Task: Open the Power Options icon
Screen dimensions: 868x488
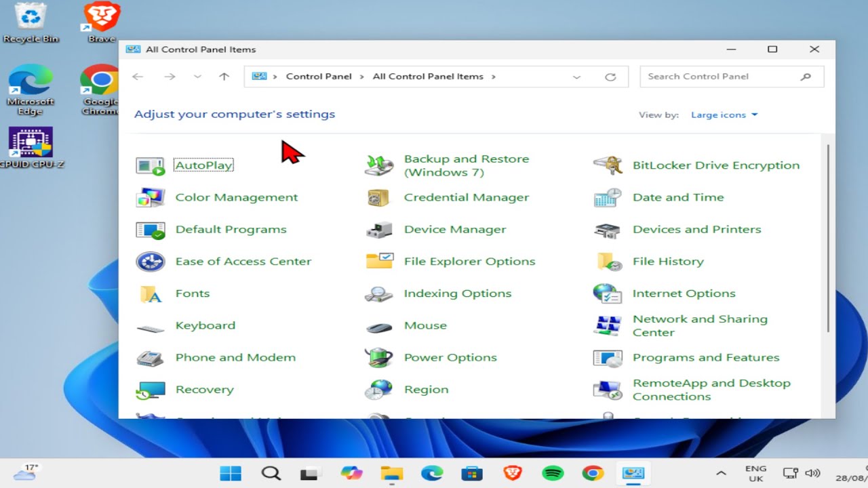Action: pyautogui.click(x=378, y=357)
